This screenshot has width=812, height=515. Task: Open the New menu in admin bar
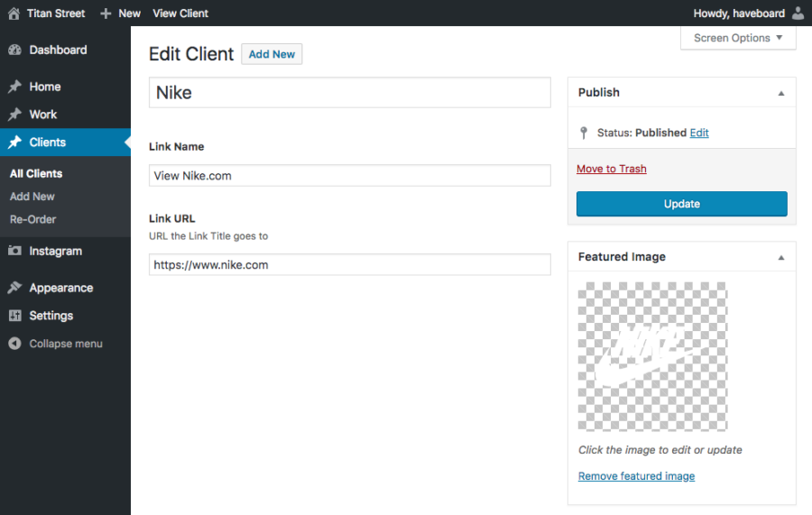coord(120,14)
